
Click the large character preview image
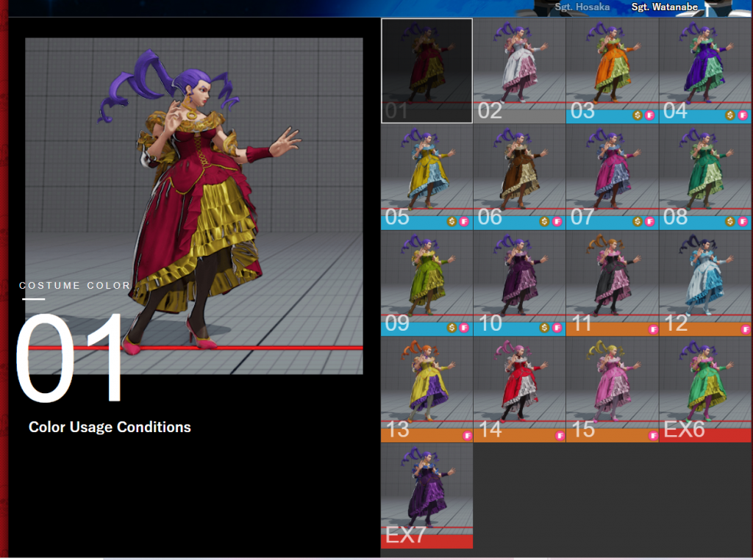[194, 206]
